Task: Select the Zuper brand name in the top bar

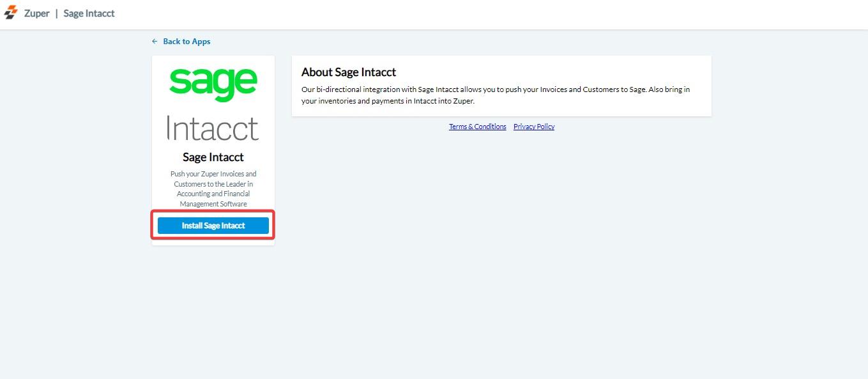Action: click(36, 13)
